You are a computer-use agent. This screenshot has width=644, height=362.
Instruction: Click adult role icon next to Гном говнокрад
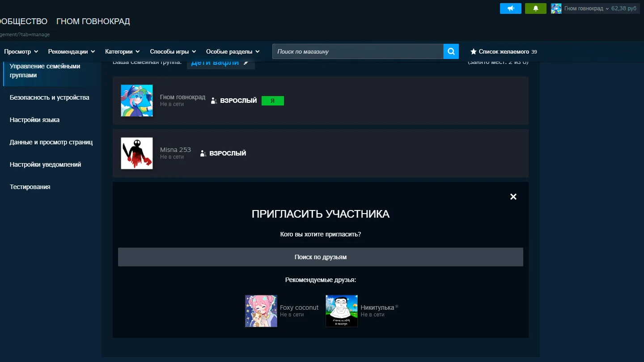tap(214, 101)
